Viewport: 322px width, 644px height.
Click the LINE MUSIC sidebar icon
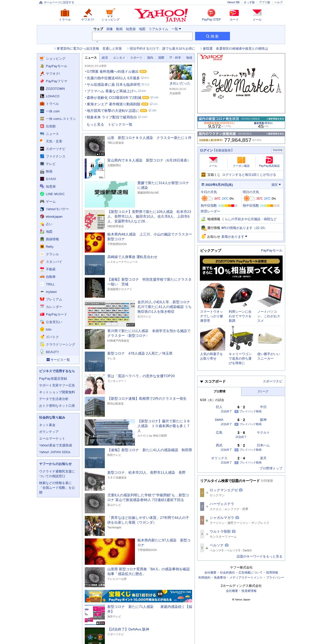pos(42,194)
